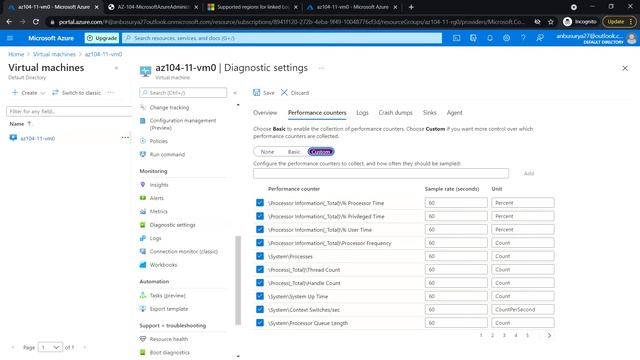The image size is (640, 360).
Task: Focus the Filter for any field box
Action: [x=69, y=111]
